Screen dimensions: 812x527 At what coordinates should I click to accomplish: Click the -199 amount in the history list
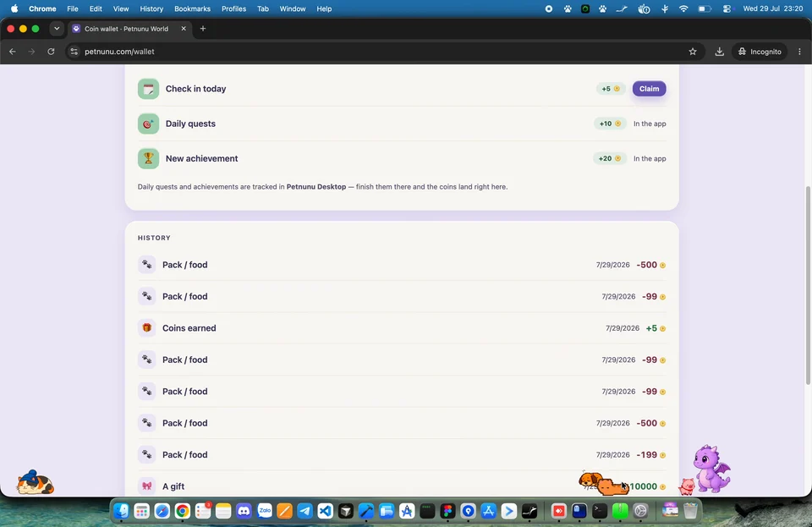click(x=647, y=454)
